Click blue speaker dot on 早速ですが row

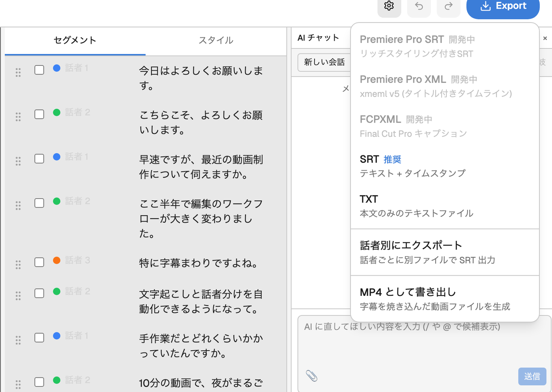[57, 156]
